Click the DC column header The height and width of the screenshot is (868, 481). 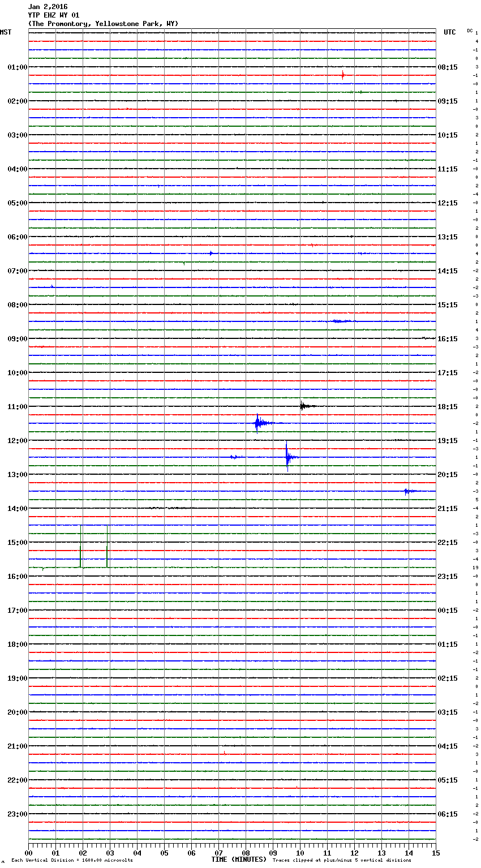pos(470,31)
